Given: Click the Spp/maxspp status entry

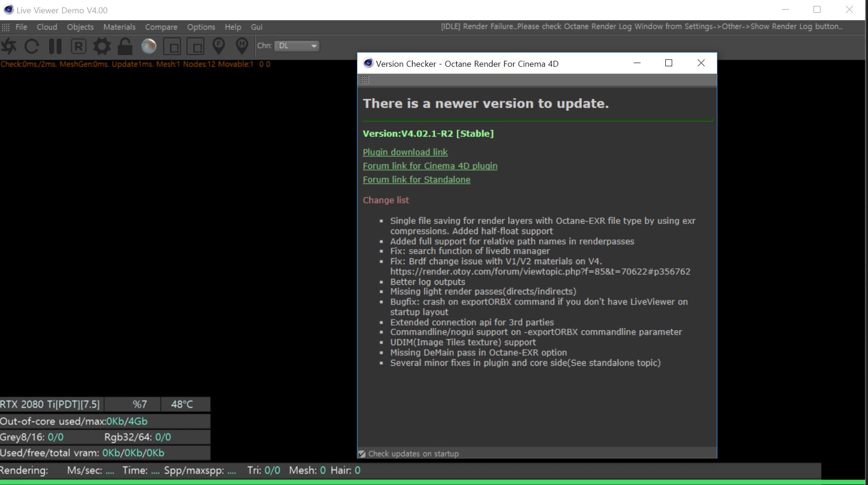Looking at the screenshot, I should (x=200, y=470).
